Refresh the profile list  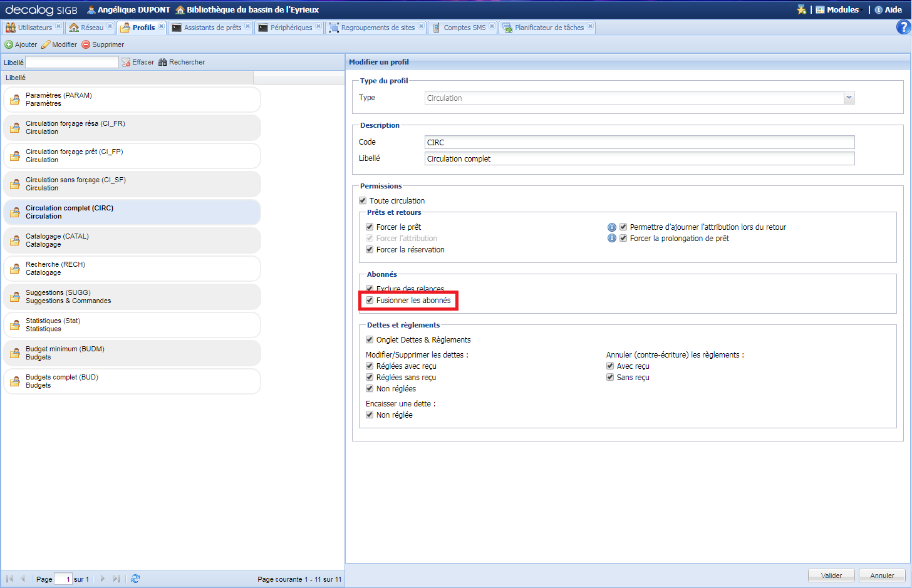[x=135, y=579]
